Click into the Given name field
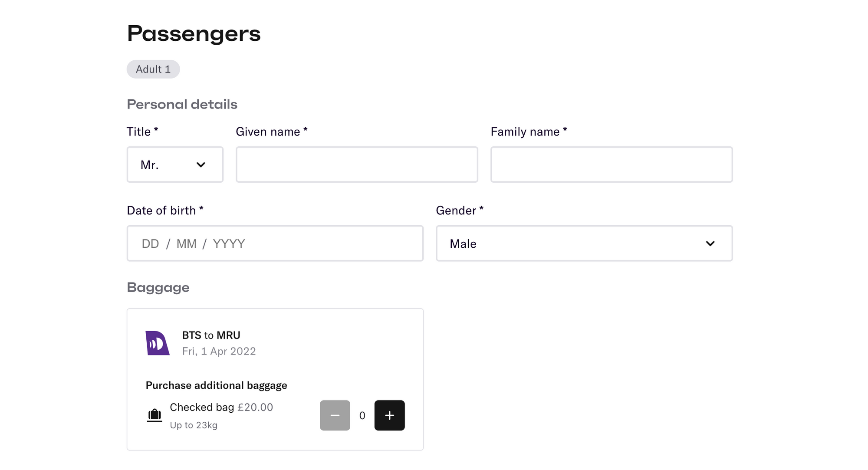The image size is (868, 470). pos(357,164)
